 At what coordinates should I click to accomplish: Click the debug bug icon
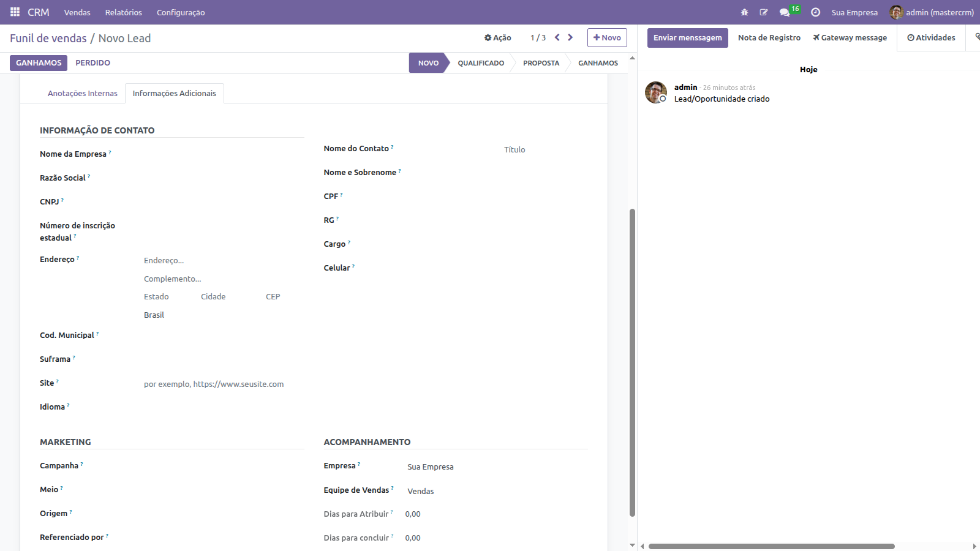[744, 12]
